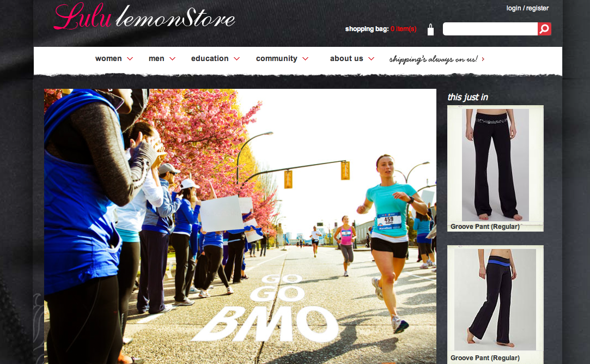
Task: Click the red search magnifier button
Action: pos(544,29)
